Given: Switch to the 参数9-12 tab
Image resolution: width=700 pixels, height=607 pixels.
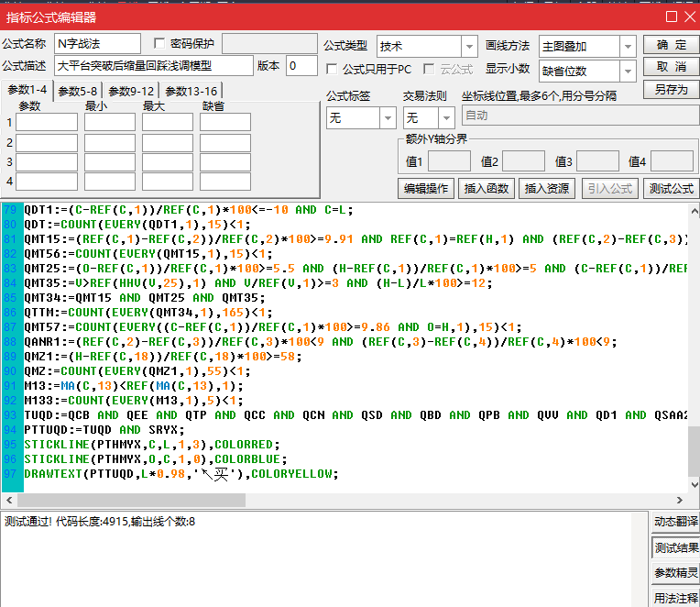Looking at the screenshot, I should tap(131, 91).
